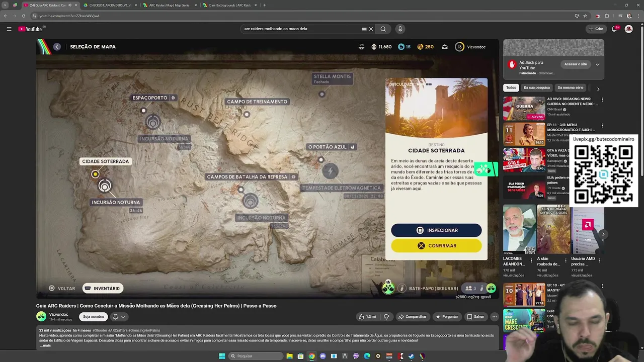The image size is (644, 362).
Task: Select the Cidade Soterrada yellow marker
Action: (x=95, y=174)
